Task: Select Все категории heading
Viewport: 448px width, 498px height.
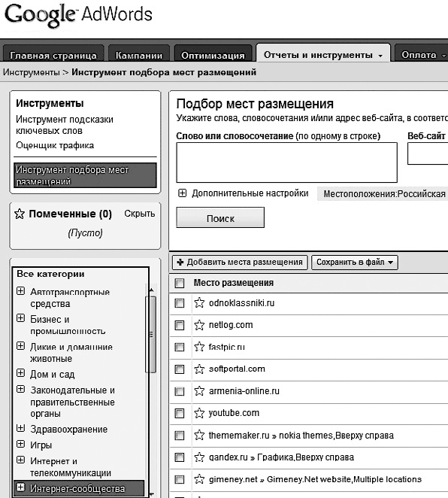Action: (x=50, y=274)
